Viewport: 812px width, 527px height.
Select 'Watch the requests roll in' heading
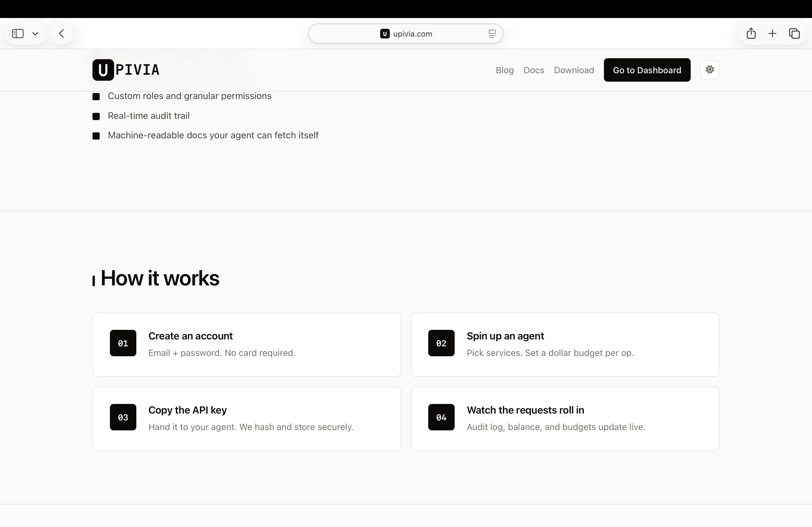click(526, 410)
